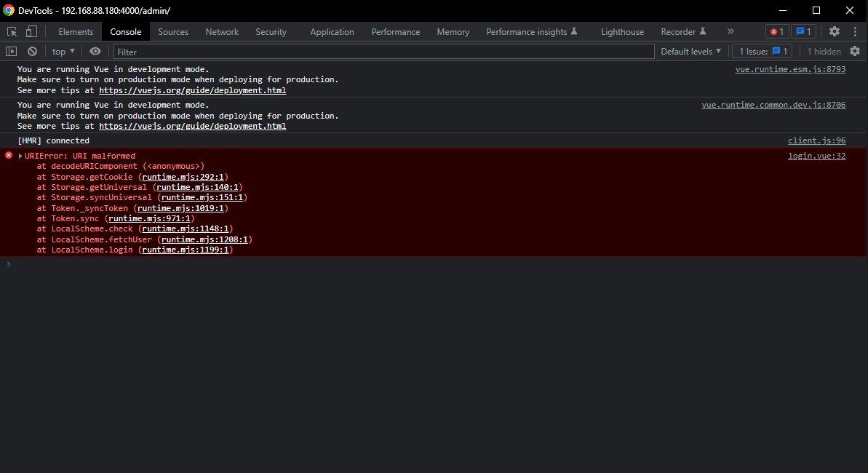The height and width of the screenshot is (473, 868).
Task: Click the red error icon beside URIError
Action: click(9, 156)
